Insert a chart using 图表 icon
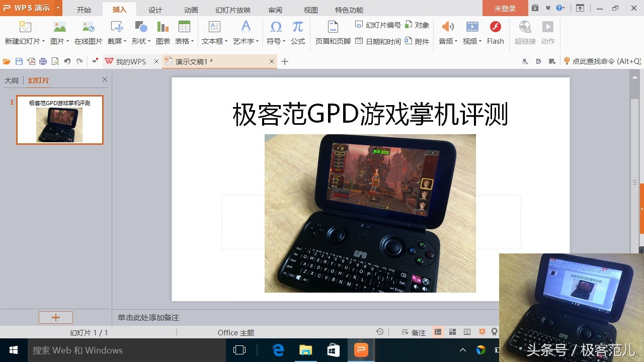The image size is (644, 362). tap(163, 33)
